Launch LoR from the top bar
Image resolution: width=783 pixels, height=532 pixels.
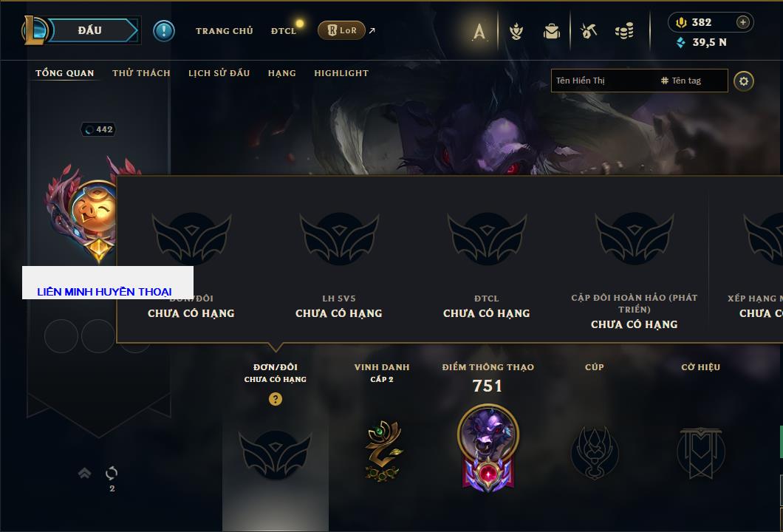click(x=341, y=30)
